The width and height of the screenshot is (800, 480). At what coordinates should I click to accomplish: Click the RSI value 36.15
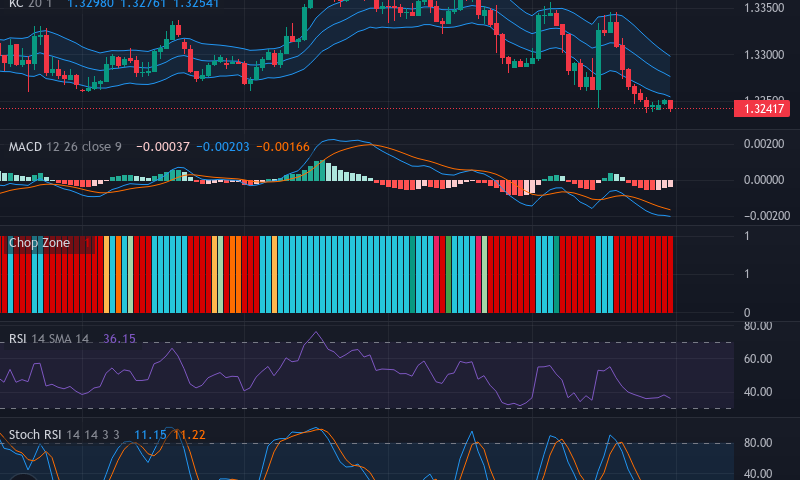pyautogui.click(x=119, y=339)
